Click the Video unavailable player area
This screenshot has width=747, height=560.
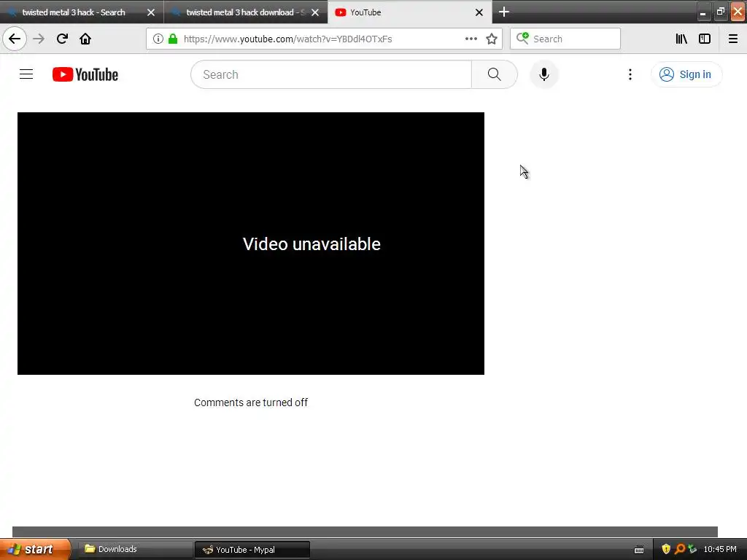coord(251,244)
